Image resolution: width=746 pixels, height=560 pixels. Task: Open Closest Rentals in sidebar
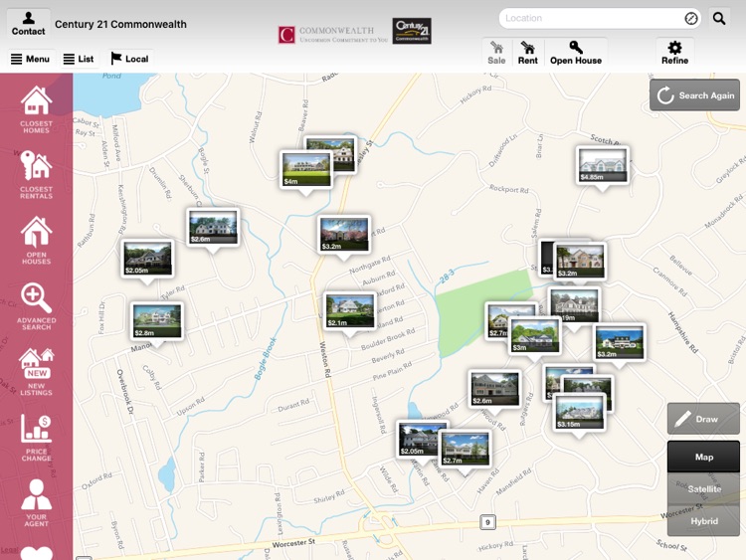(x=36, y=175)
